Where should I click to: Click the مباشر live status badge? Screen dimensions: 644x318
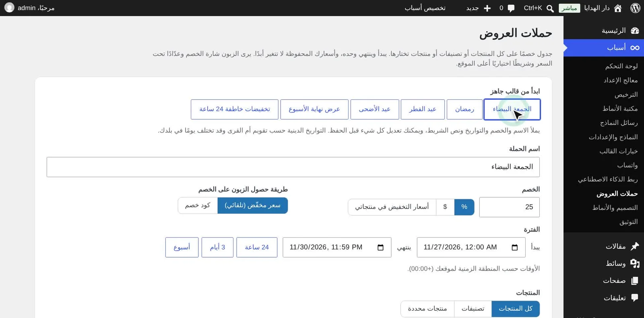pyautogui.click(x=570, y=8)
